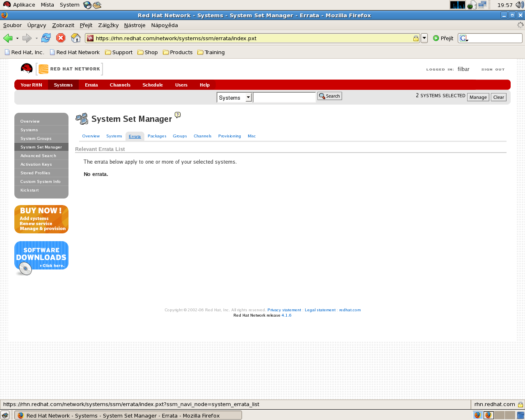Image resolution: width=525 pixels, height=420 pixels.
Task: Click the Manage button
Action: tap(478, 97)
